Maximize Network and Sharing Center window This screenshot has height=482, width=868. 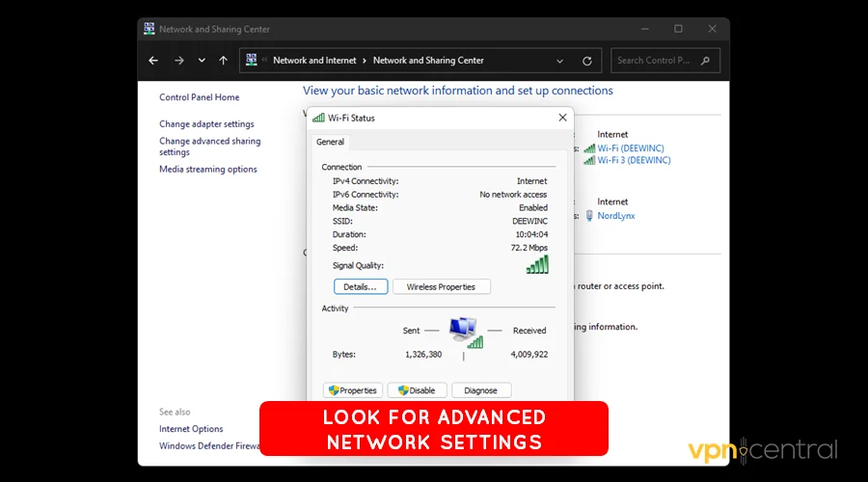point(678,29)
